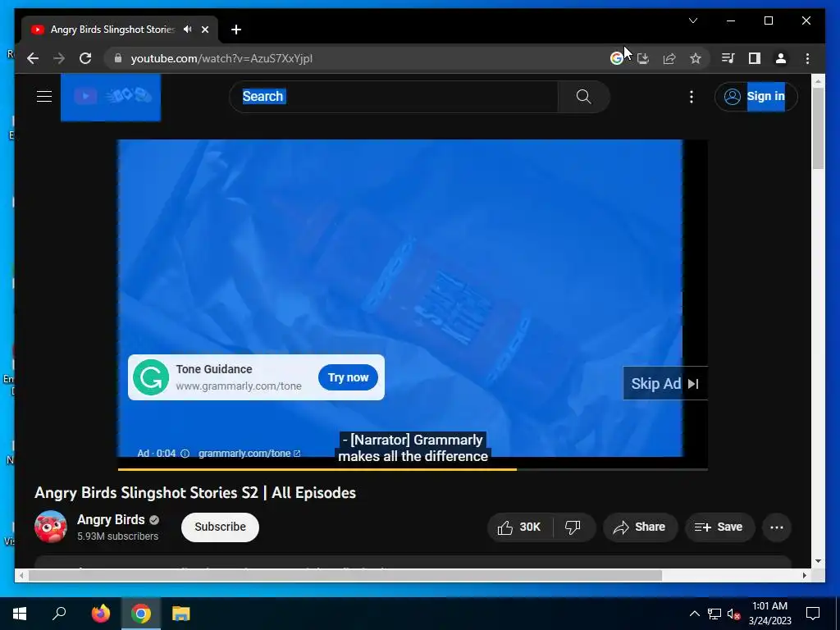
Task: Open the Angry Birds channel name
Action: click(111, 519)
